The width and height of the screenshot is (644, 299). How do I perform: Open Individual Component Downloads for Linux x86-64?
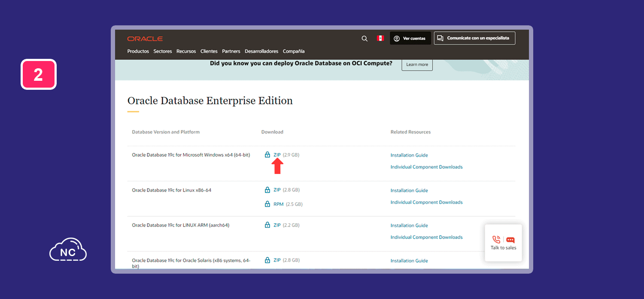426,202
